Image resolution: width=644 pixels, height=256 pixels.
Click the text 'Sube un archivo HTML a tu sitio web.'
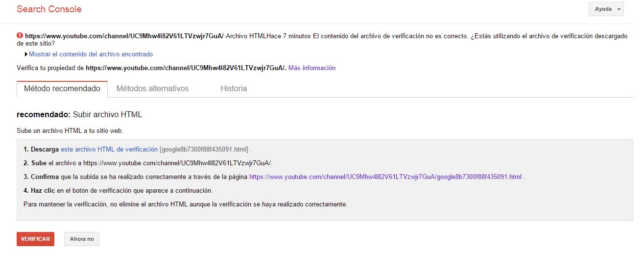[70, 131]
